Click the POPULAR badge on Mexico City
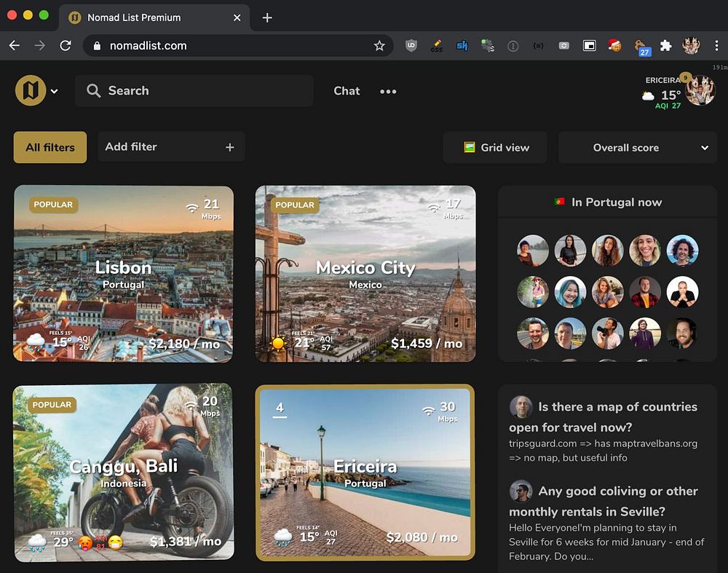 pyautogui.click(x=295, y=205)
